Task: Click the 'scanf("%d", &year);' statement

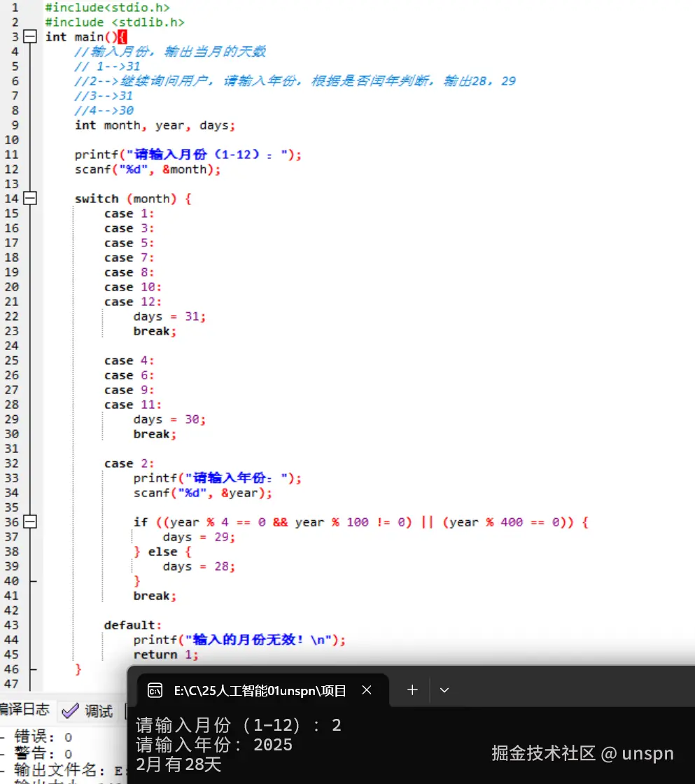Action: [x=202, y=493]
